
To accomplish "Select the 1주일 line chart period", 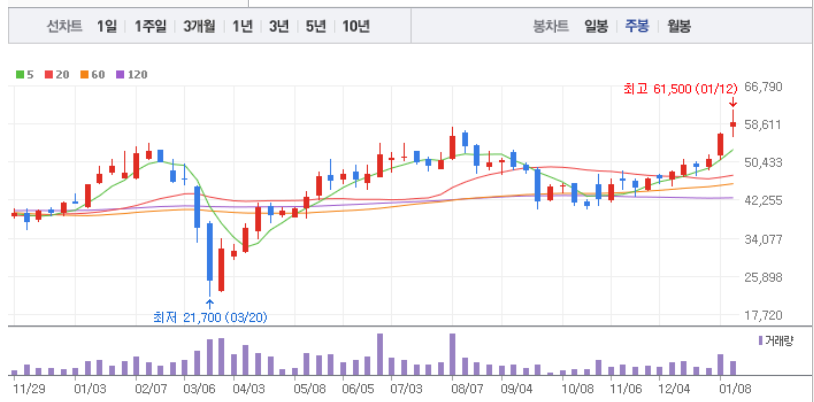I will pyautogui.click(x=151, y=26).
